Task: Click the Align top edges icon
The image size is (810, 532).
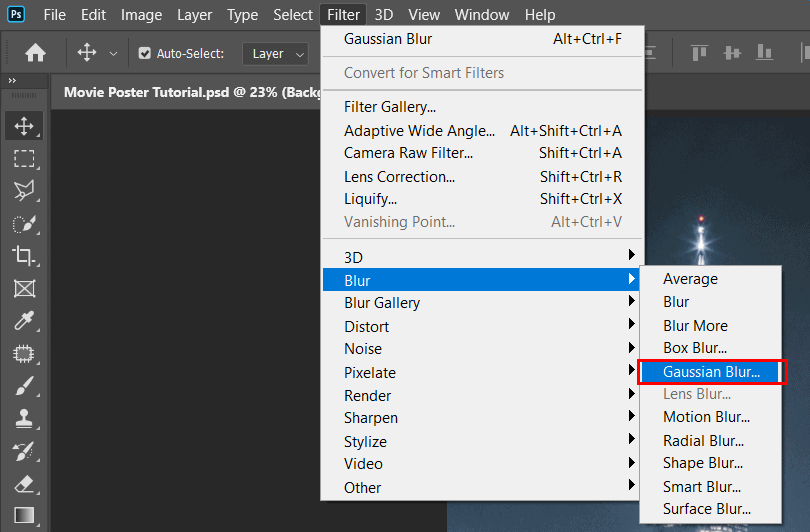Action: coord(699,53)
